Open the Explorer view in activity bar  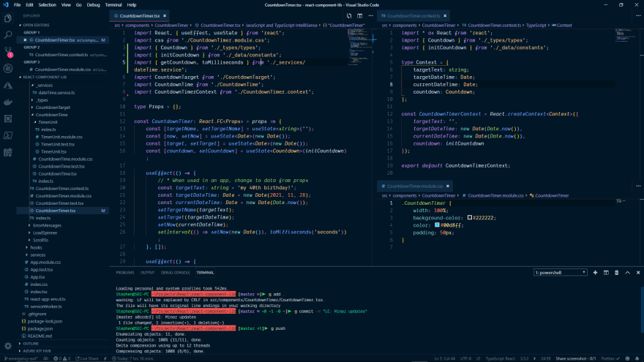(x=8, y=18)
